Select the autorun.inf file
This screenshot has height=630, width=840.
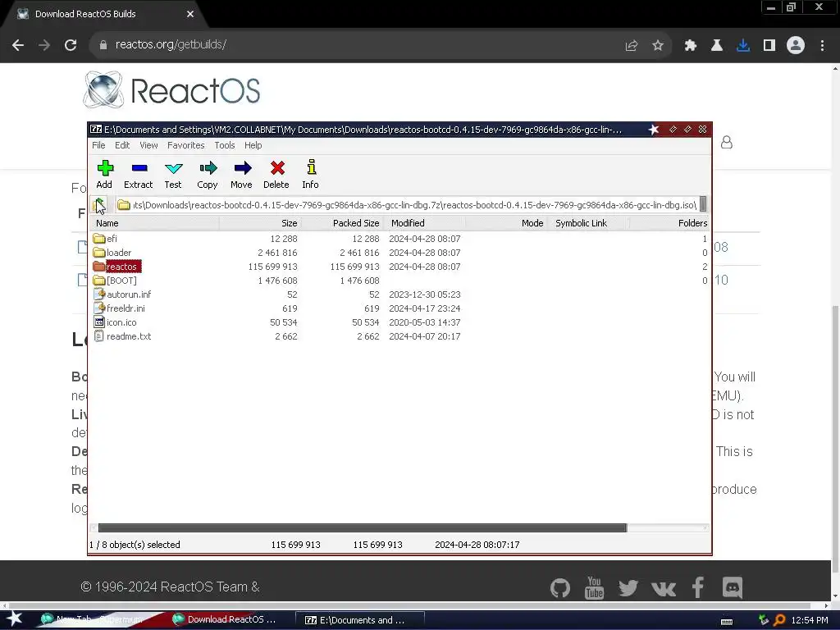[x=122, y=294]
